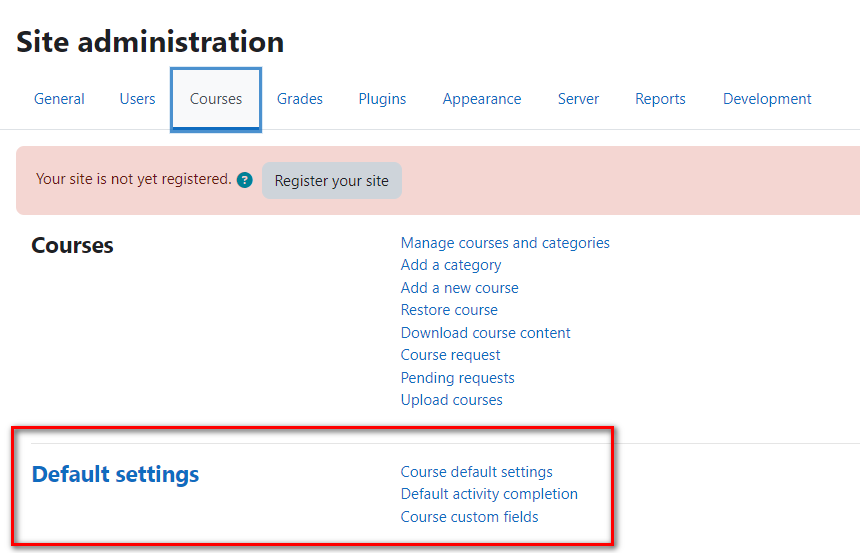Open Download course content link
Image resolution: width=860 pixels, height=553 pixels.
[x=485, y=332]
